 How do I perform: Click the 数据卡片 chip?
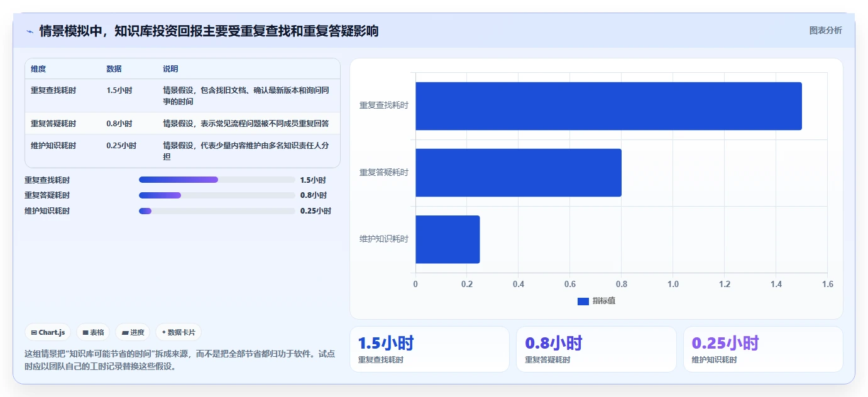[x=179, y=332]
